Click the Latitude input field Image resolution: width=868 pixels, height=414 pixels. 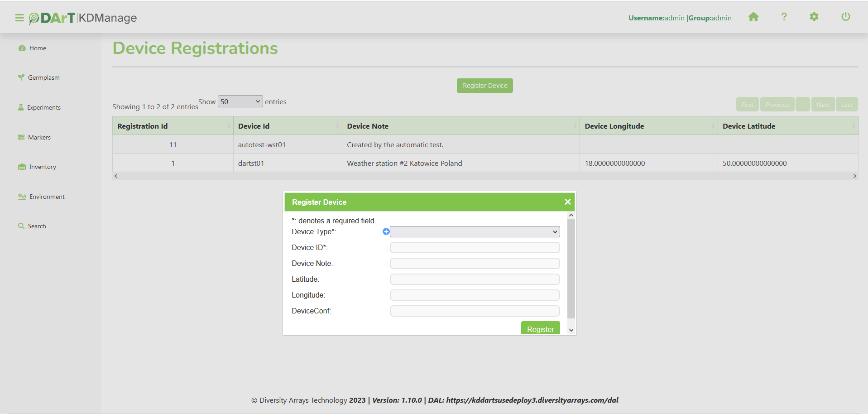[475, 279]
